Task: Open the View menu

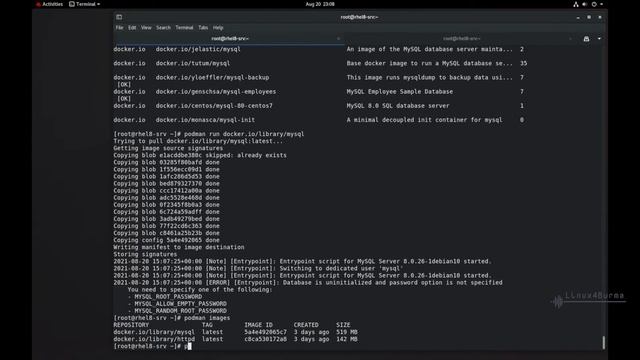Action: [x=146, y=28]
